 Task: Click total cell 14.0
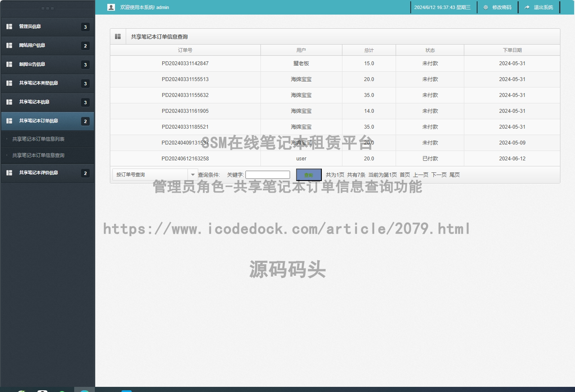click(x=369, y=111)
